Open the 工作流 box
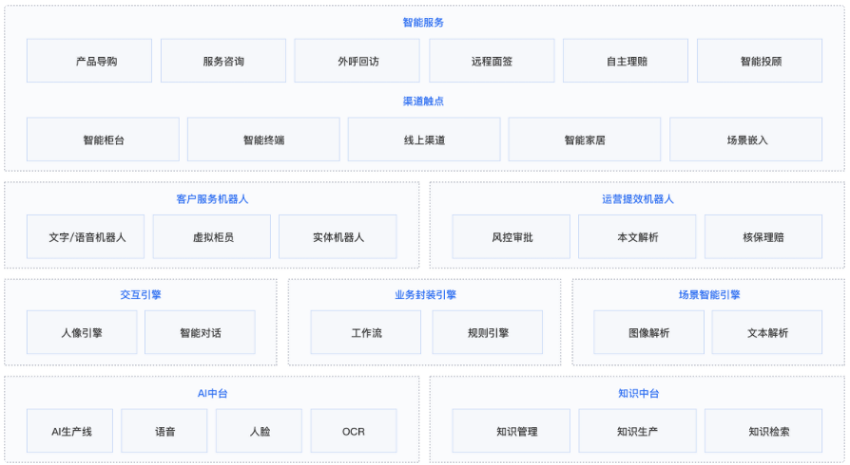Viewport: 850px width, 465px height. [x=366, y=332]
